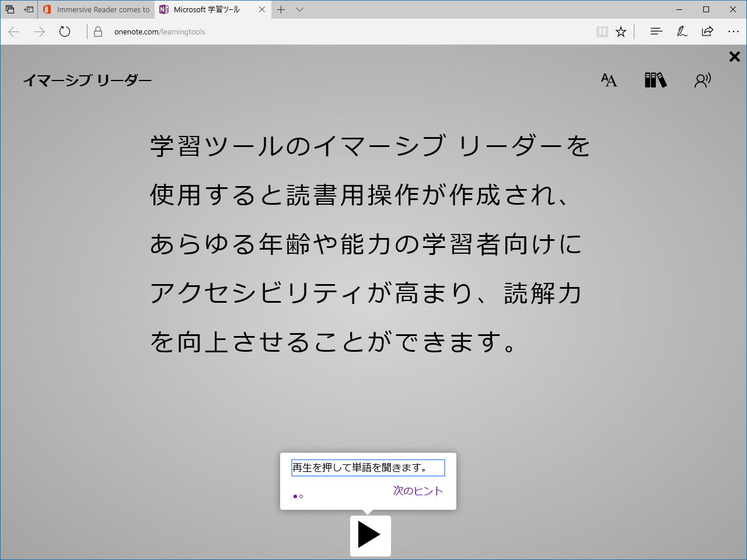Open the Edge Hub panel
This screenshot has width=747, height=560.
[656, 32]
